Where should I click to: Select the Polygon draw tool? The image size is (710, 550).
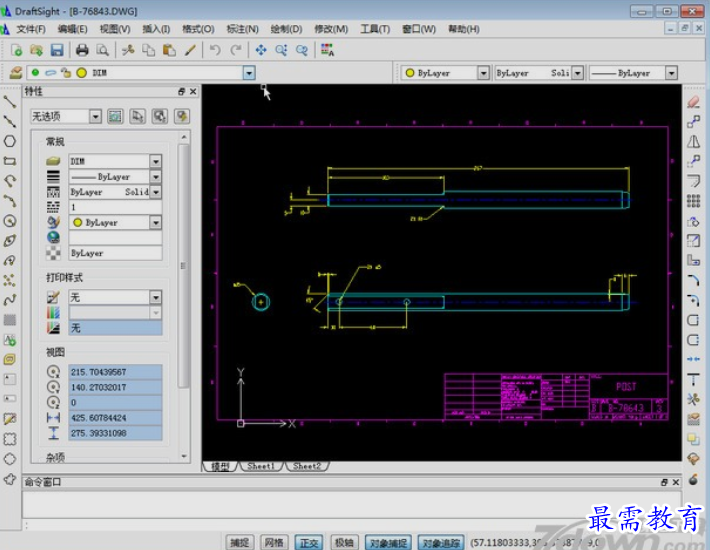click(x=10, y=141)
